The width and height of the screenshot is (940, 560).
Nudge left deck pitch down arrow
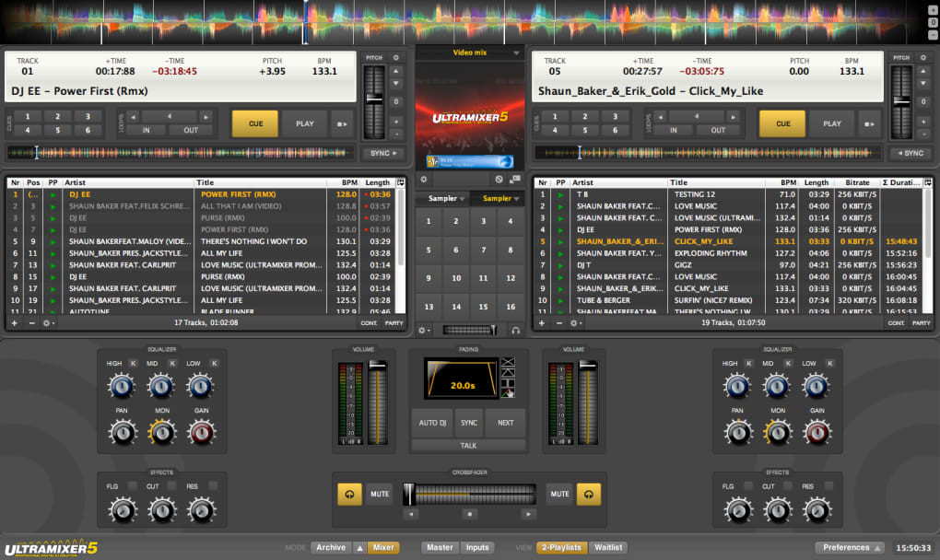coord(395,84)
